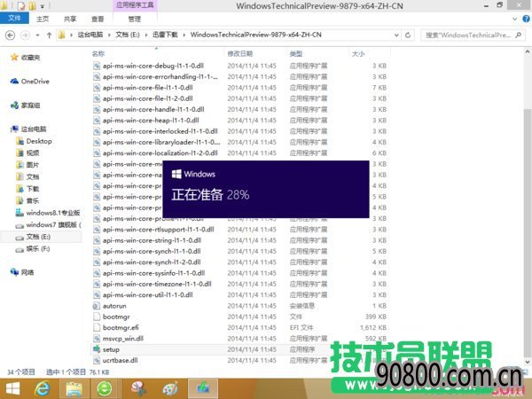Select api-ms-win-core-timezone-l1-1-0.dll

pyautogui.click(x=157, y=284)
